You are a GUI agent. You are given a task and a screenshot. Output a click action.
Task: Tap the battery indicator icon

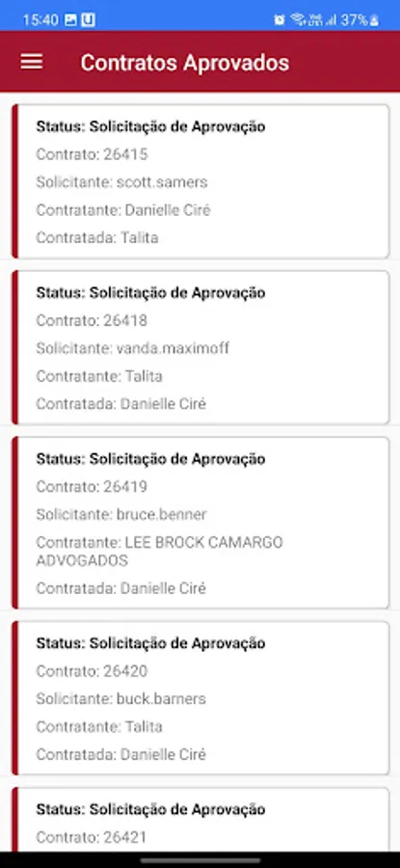[375, 20]
